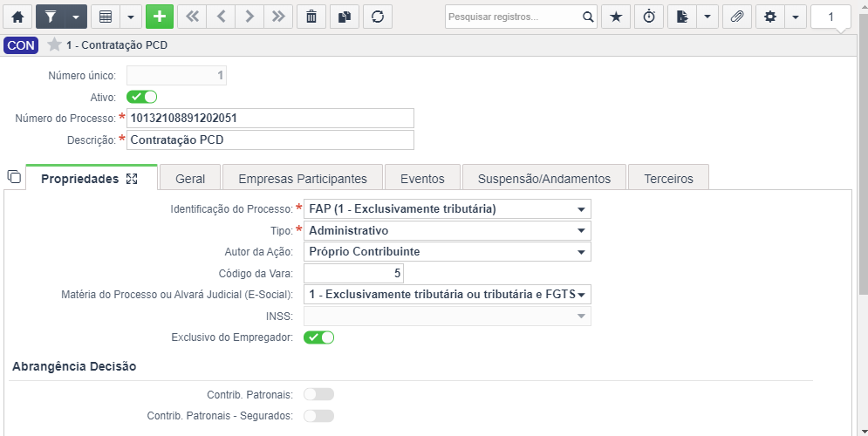This screenshot has height=436, width=868.
Task: Open Matéria do Processo dropdown
Action: (448, 295)
